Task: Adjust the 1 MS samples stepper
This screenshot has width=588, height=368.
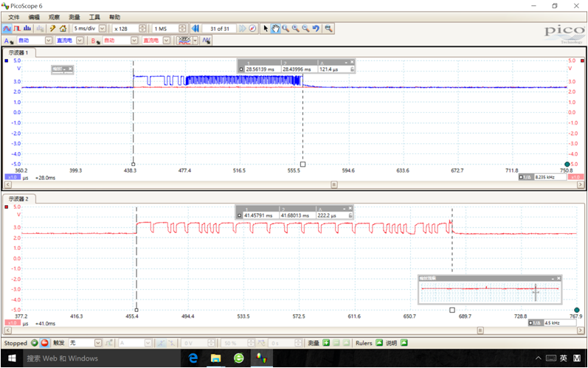Action: [x=182, y=29]
